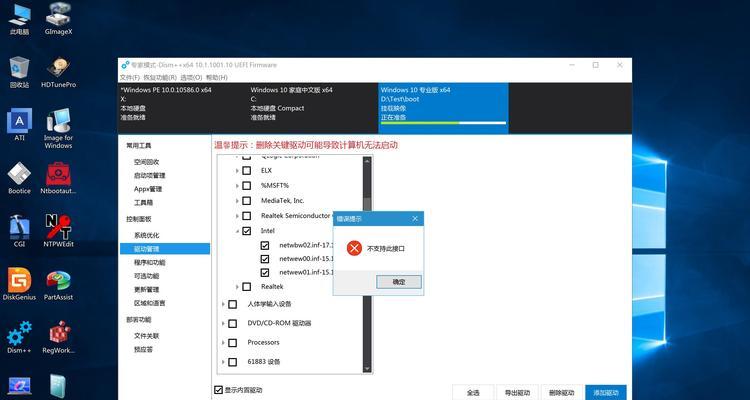Expand the Realtek node below Intel

tap(237, 287)
